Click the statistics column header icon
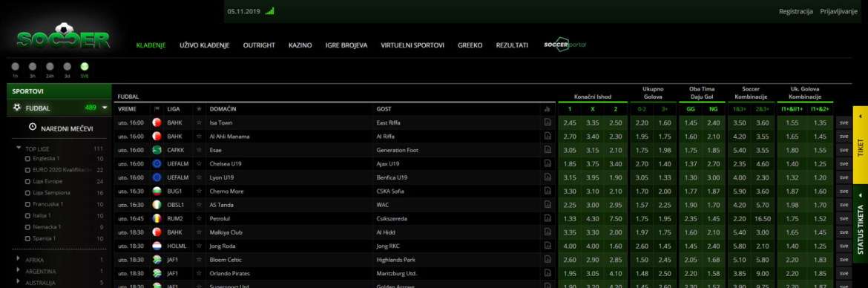 tap(548, 109)
